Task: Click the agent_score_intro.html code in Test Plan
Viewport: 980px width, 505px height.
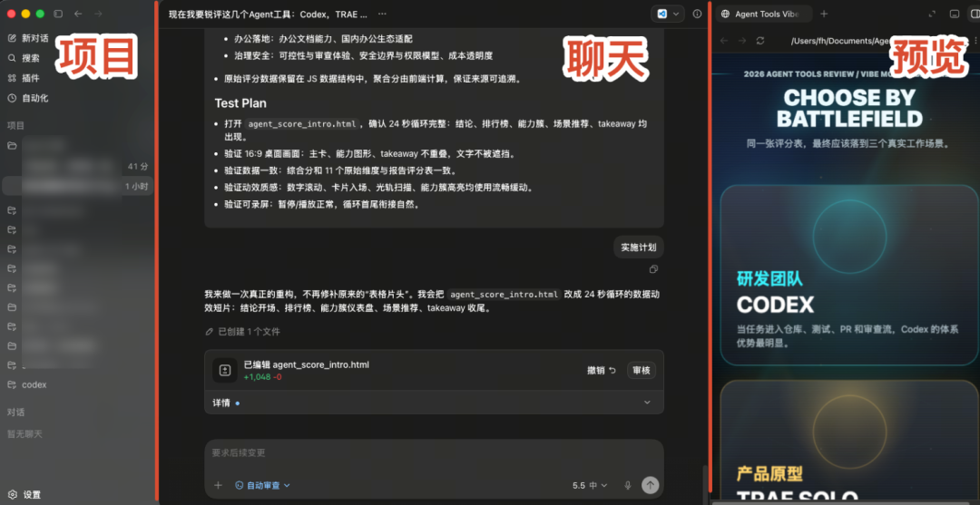Action: click(x=303, y=124)
